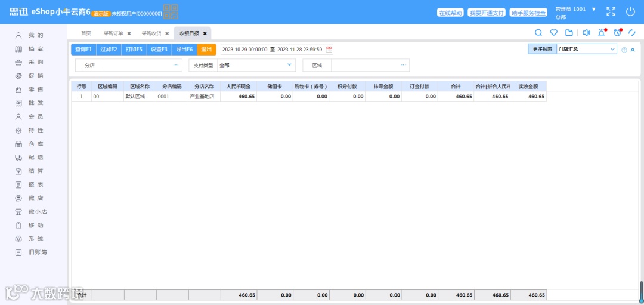
Task: Close the 采购收货 tab
Action: point(167,33)
